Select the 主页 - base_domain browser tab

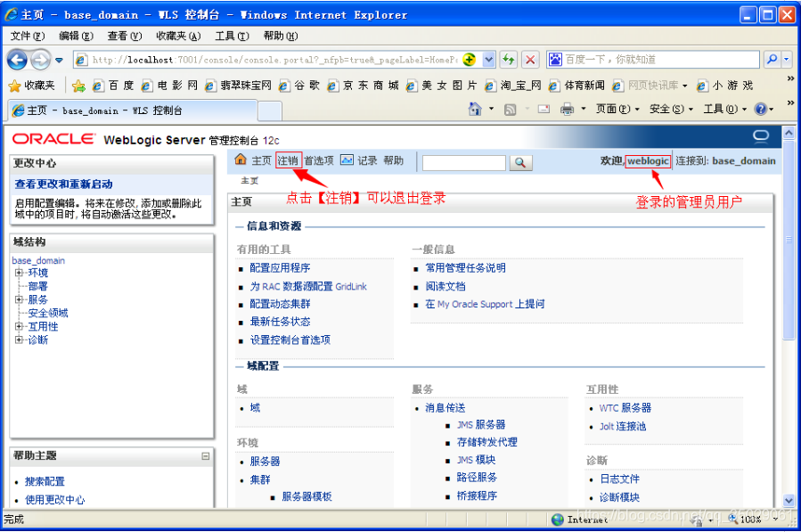coord(132,110)
